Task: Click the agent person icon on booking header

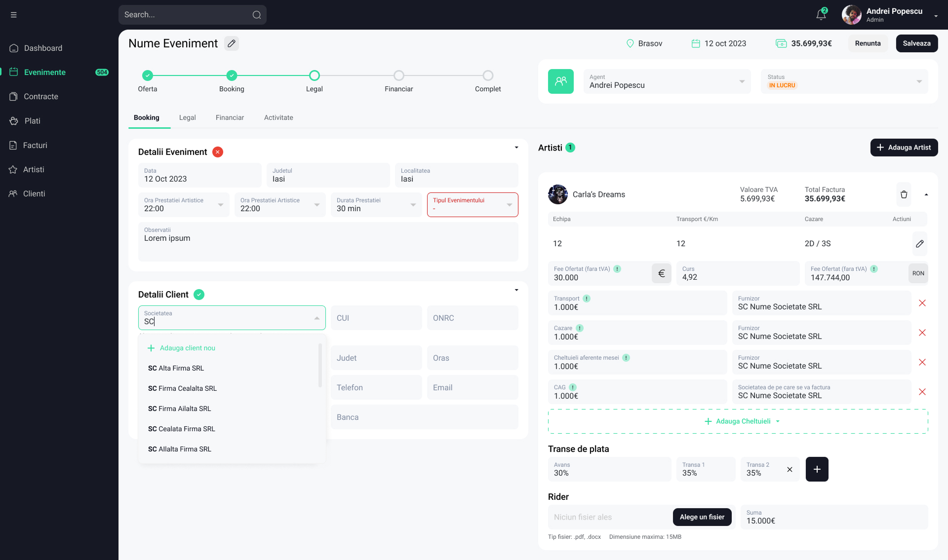Action: (560, 80)
